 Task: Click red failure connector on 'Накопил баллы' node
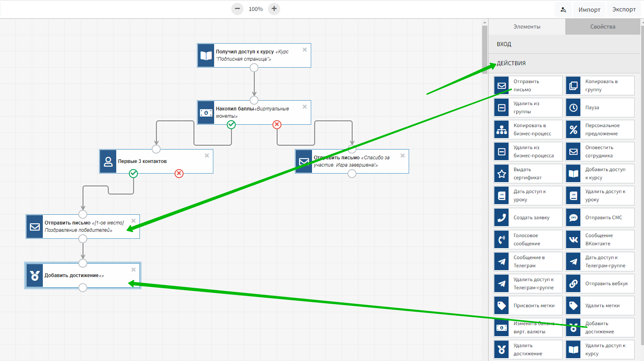coord(277,125)
